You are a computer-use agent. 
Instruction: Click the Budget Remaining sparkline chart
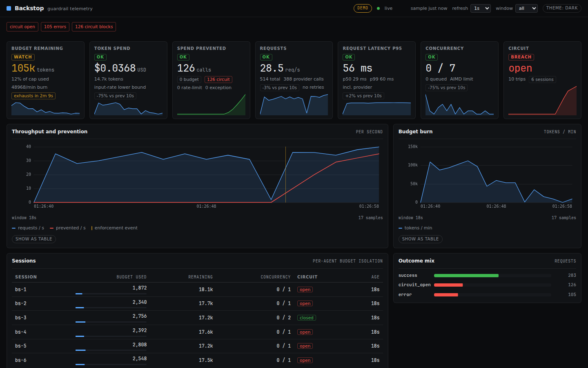click(45, 108)
